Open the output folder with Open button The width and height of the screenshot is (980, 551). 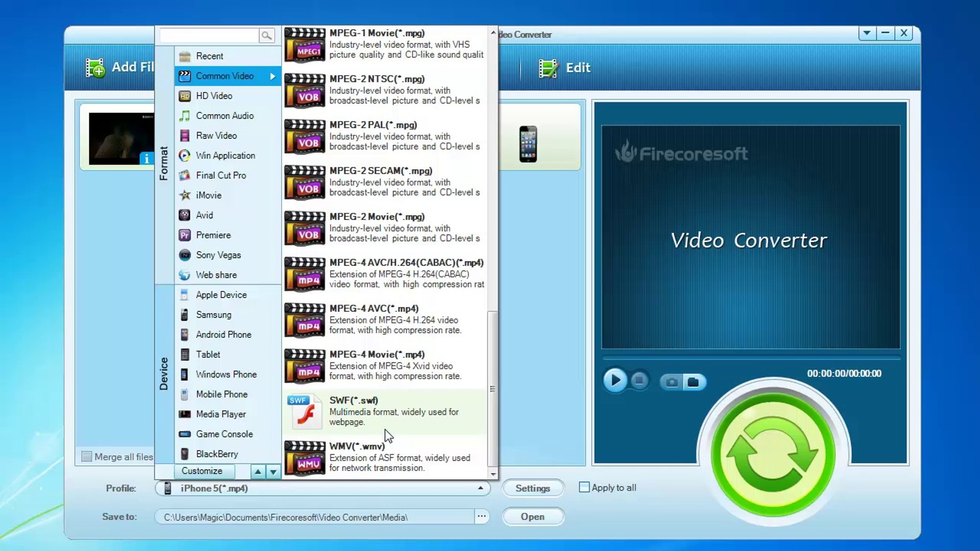(533, 516)
